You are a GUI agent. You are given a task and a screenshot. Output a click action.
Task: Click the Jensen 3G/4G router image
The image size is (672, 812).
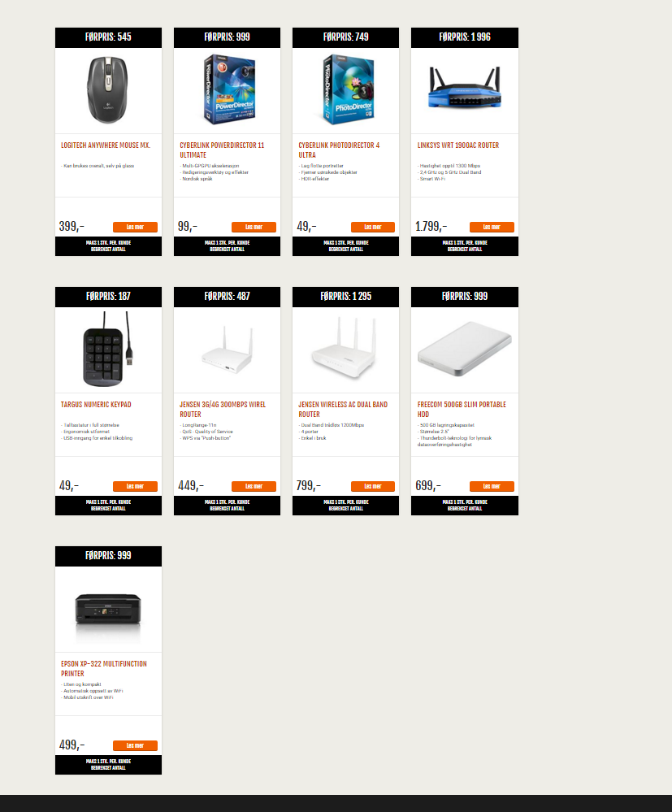tap(227, 350)
